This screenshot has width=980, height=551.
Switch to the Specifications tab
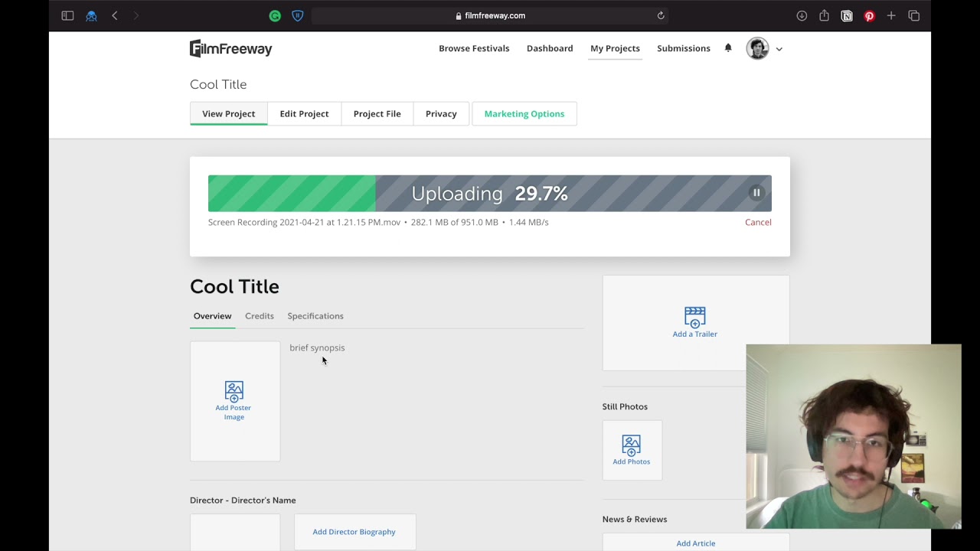(315, 316)
